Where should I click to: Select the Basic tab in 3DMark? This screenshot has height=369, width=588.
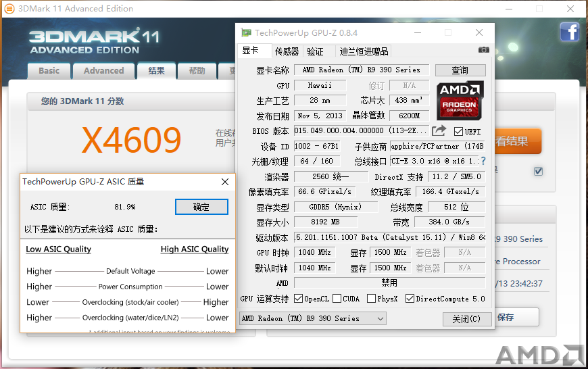[x=49, y=71]
